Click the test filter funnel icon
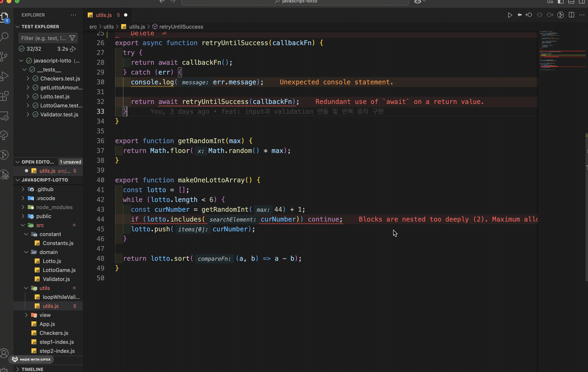Viewport: 588px width, 372px height. click(x=72, y=38)
